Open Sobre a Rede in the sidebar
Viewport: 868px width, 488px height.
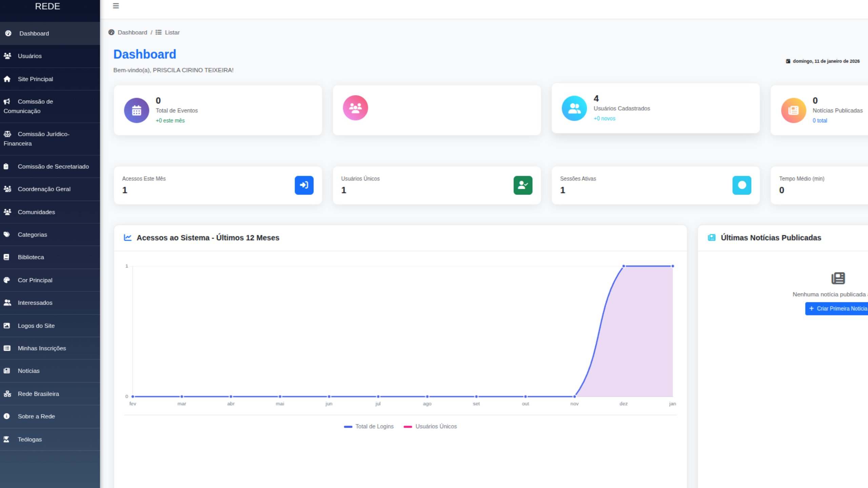click(50, 416)
